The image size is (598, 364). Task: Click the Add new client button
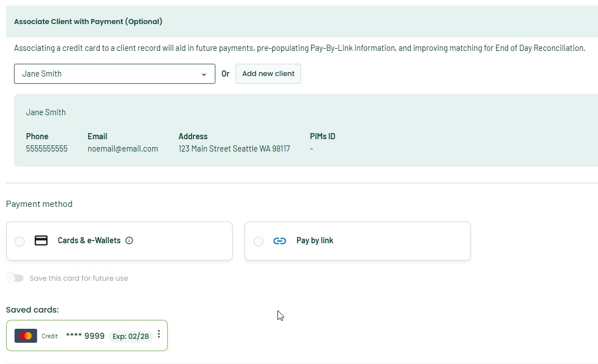(x=268, y=74)
